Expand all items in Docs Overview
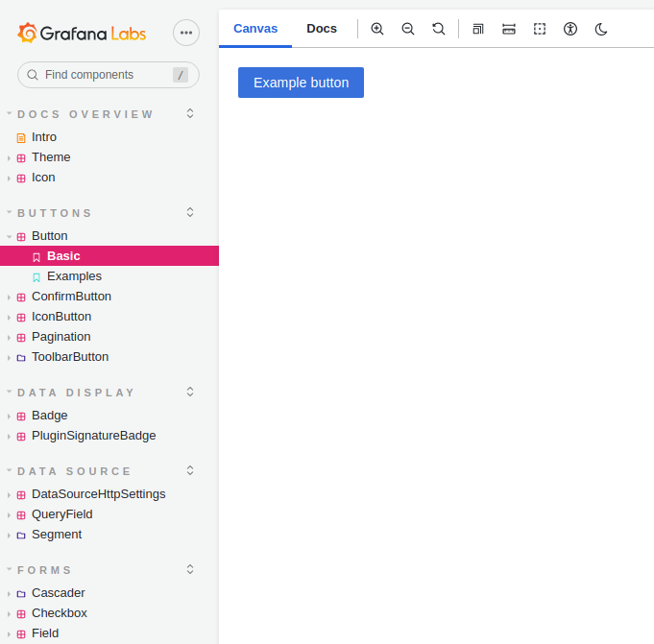Screen dimensions: 654x644 [190, 113]
